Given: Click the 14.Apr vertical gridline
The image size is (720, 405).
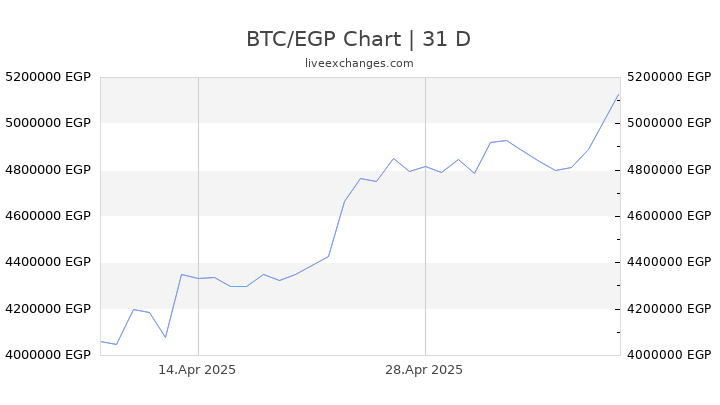Looking at the screenshot, I should coord(198,216).
